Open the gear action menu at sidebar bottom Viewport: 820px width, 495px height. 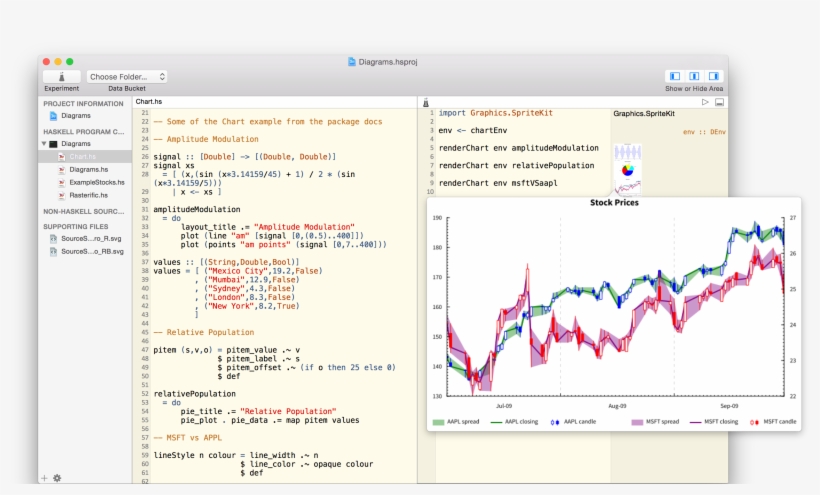pyautogui.click(x=57, y=478)
